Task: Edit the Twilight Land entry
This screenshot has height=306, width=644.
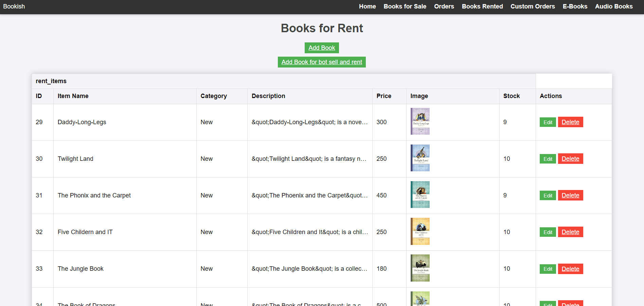Action: point(548,159)
